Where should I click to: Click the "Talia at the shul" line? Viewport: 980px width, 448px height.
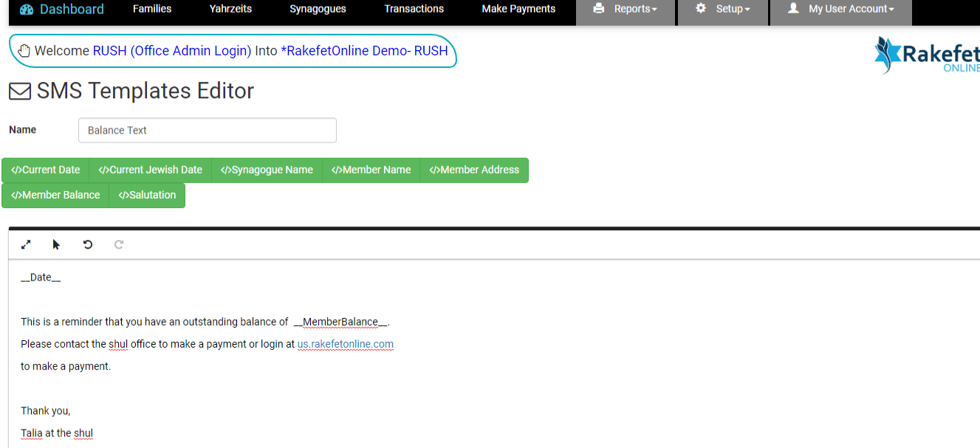pos(57,433)
